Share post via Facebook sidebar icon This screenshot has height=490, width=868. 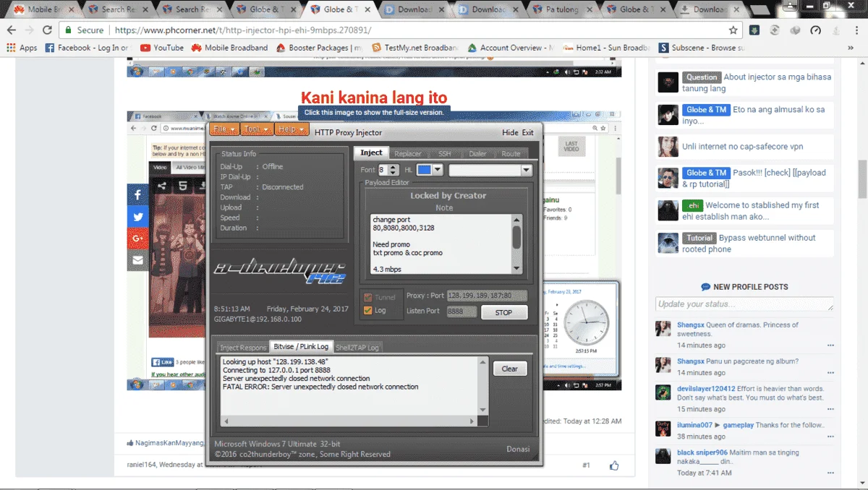pyautogui.click(x=138, y=195)
